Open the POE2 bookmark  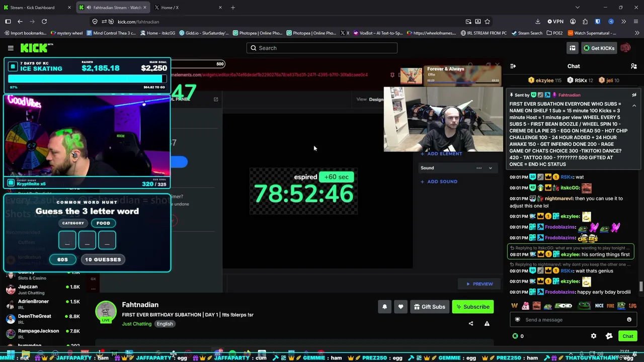point(554,33)
